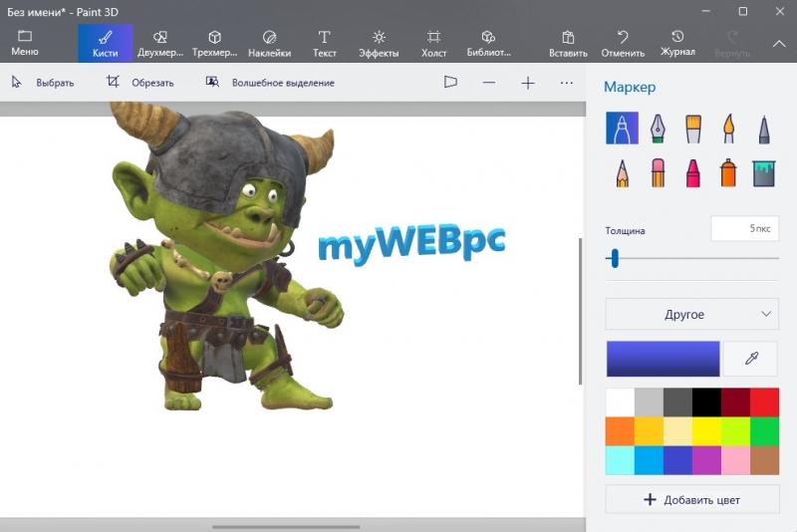Select the Eraser tool
Screen dimensions: 797x532
(658, 172)
